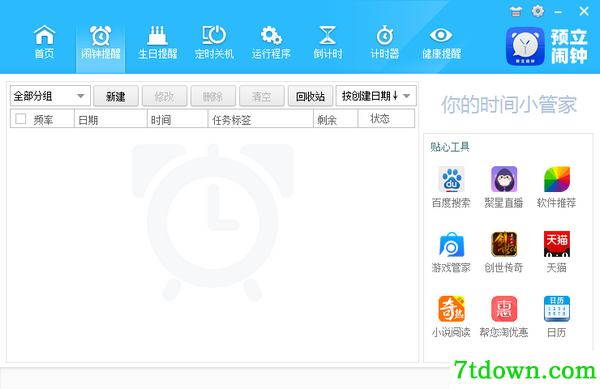Click the 日期 column header
600x389 pixels.
pyautogui.click(x=111, y=119)
